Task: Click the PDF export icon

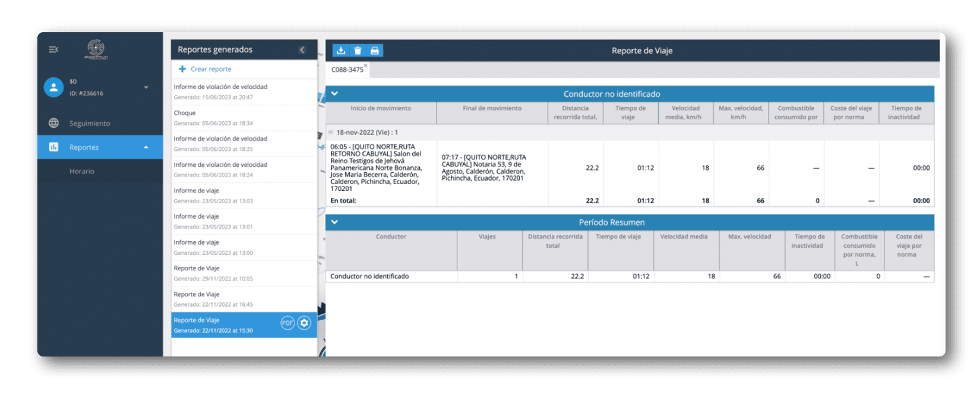Action: point(287,323)
